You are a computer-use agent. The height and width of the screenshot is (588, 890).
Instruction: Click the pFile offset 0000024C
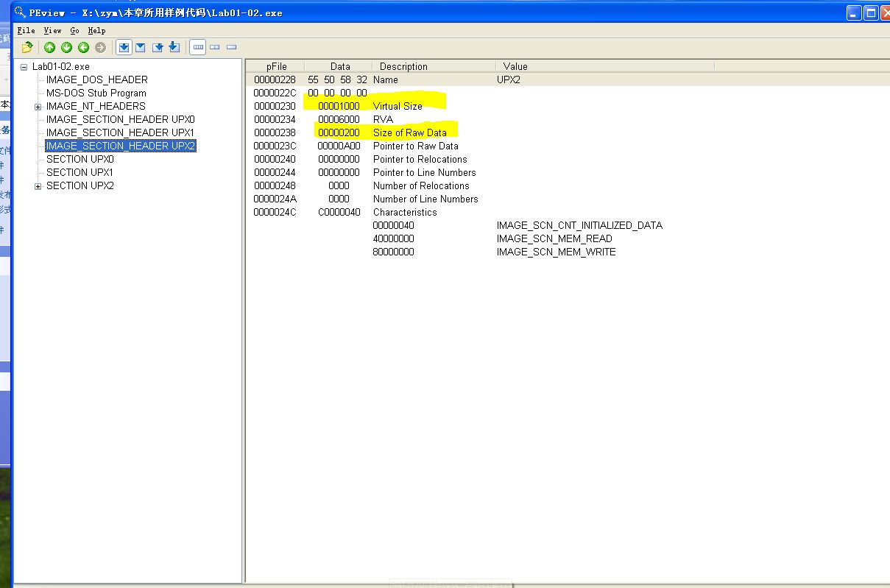[275, 212]
